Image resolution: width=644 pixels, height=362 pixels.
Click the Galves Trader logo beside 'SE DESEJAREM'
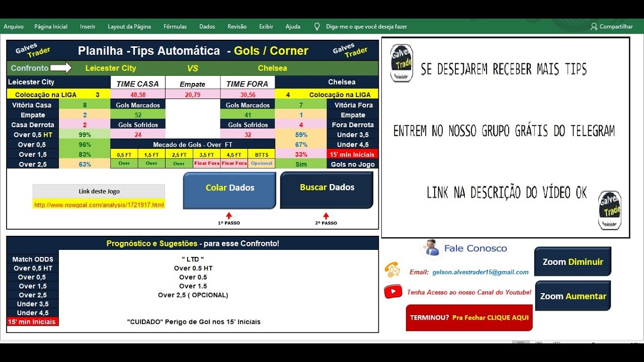(x=401, y=63)
